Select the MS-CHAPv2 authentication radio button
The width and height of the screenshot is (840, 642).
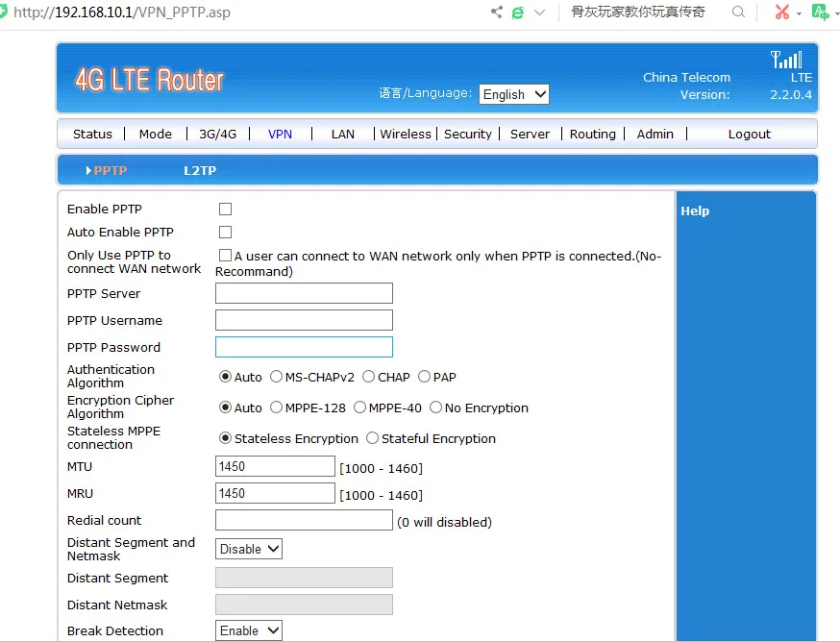click(x=276, y=377)
